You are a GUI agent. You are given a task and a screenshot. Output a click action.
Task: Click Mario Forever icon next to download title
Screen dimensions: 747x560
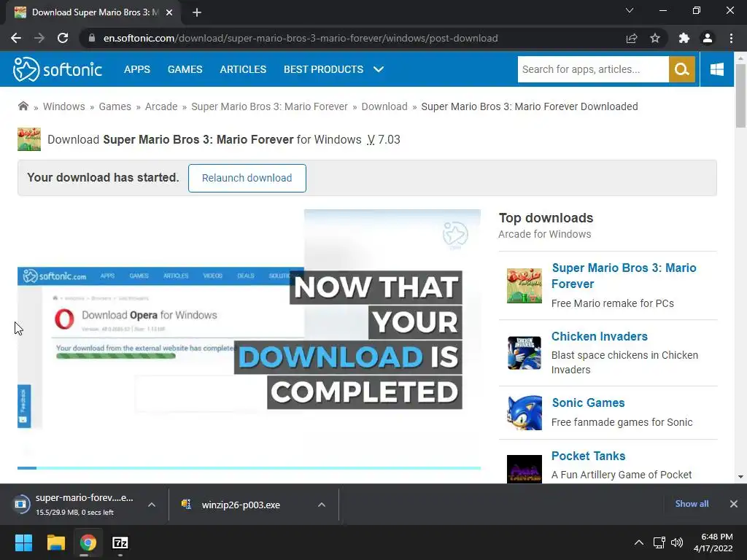[x=29, y=139]
